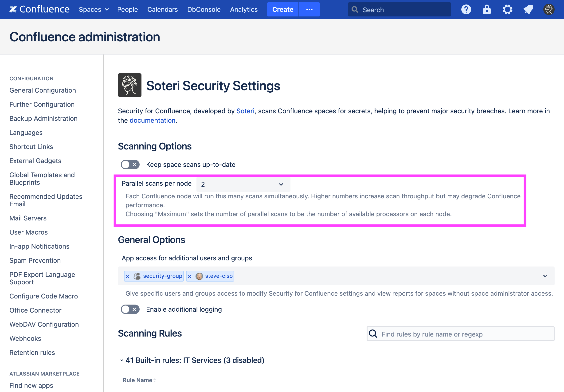564x392 pixels.
Task: Expand the Spaces menu
Action: click(x=94, y=10)
